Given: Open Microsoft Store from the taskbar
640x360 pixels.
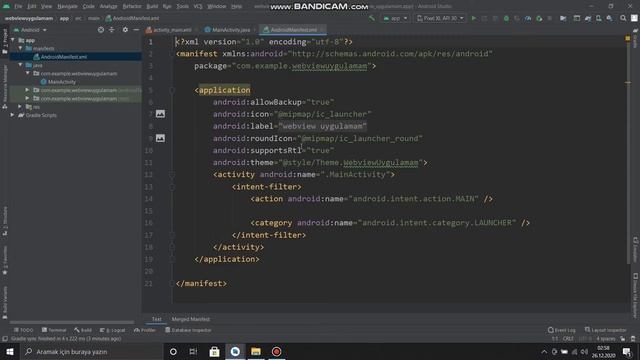Looking at the screenshot, I should [214, 351].
